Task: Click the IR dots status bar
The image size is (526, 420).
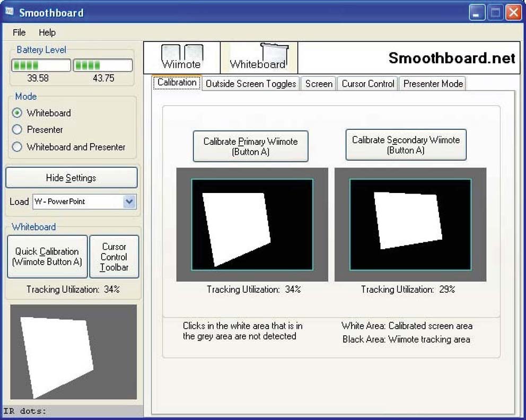Action: pos(72,411)
